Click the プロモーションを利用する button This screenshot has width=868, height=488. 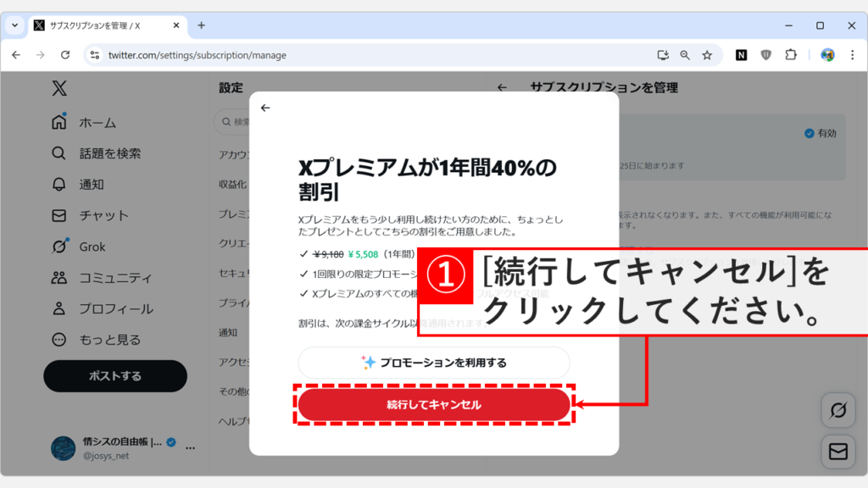tap(434, 363)
